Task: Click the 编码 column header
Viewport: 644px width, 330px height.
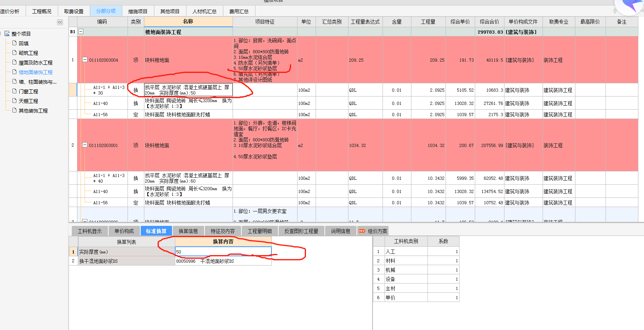Action: point(102,22)
